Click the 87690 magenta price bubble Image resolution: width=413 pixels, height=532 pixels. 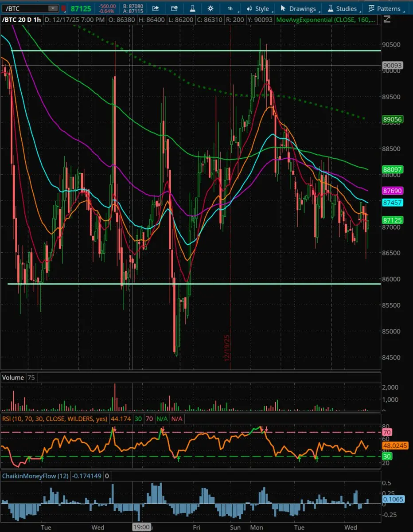point(392,191)
